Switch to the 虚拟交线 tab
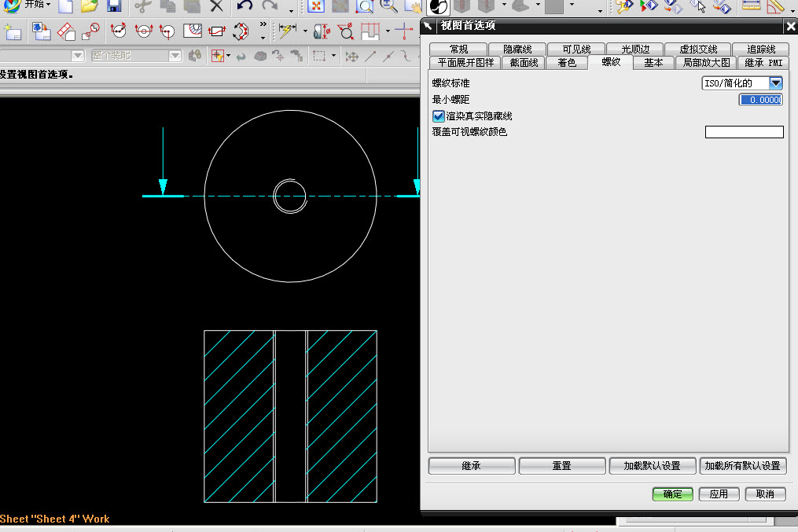The image size is (798, 532). [x=698, y=49]
